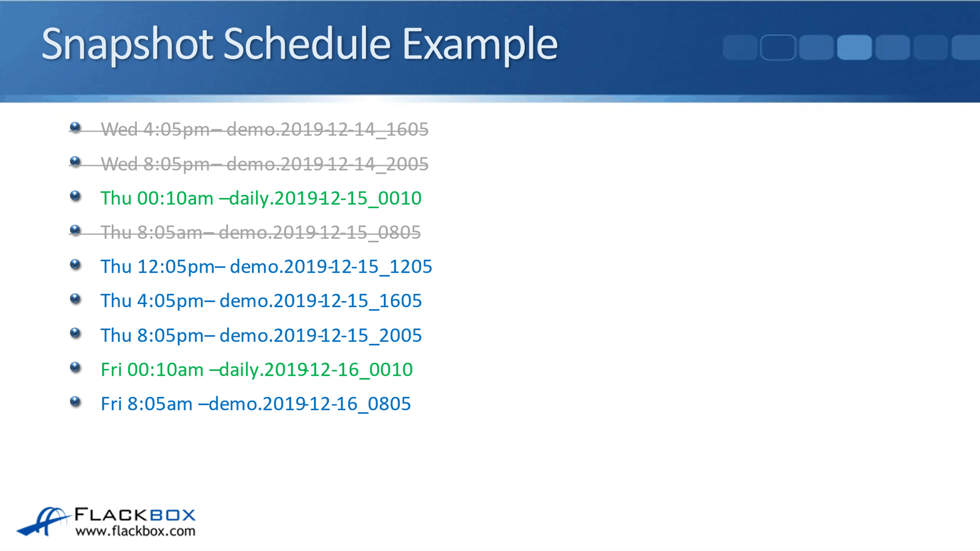Select the bullet before Thu 4:05pm line
Screen dimensions: 980x551
pos(75,299)
